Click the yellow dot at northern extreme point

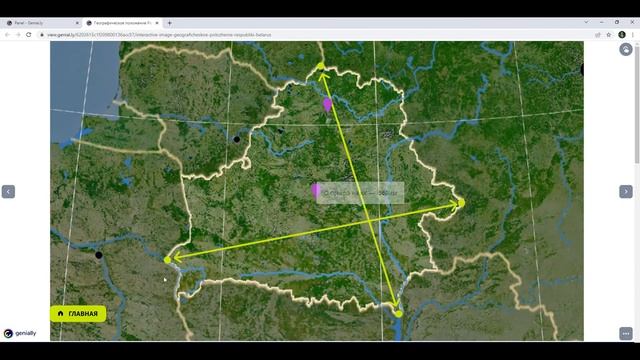[x=321, y=66]
